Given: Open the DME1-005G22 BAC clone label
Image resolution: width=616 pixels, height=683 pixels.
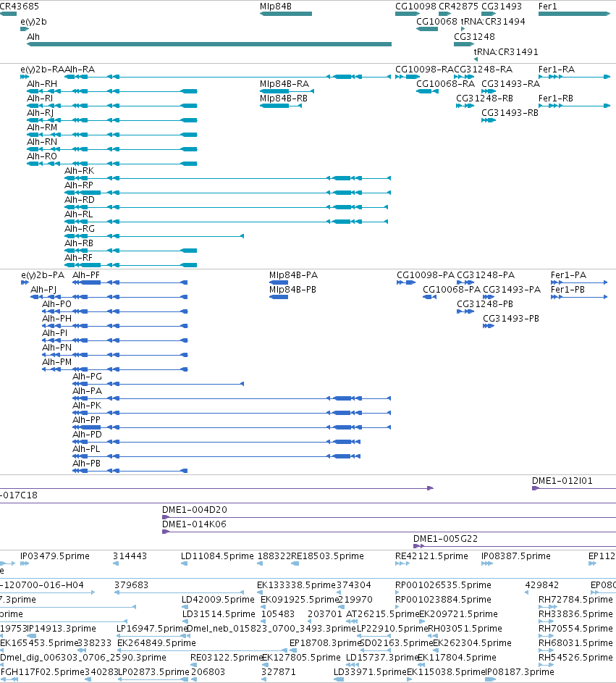Looking at the screenshot, I should pyautogui.click(x=445, y=539).
